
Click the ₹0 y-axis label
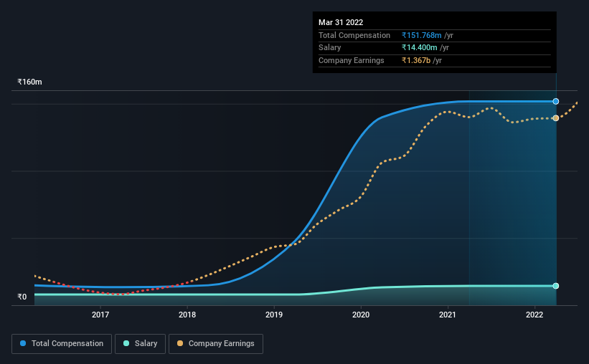(x=22, y=297)
